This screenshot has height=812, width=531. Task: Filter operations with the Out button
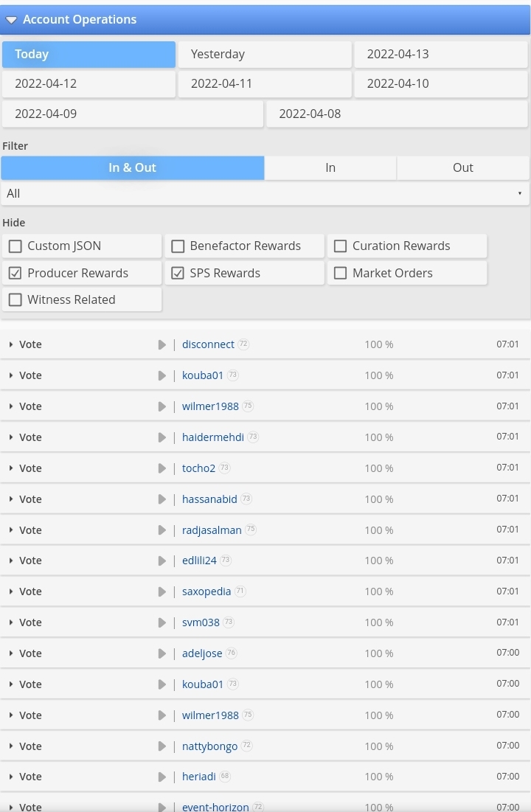point(463,168)
